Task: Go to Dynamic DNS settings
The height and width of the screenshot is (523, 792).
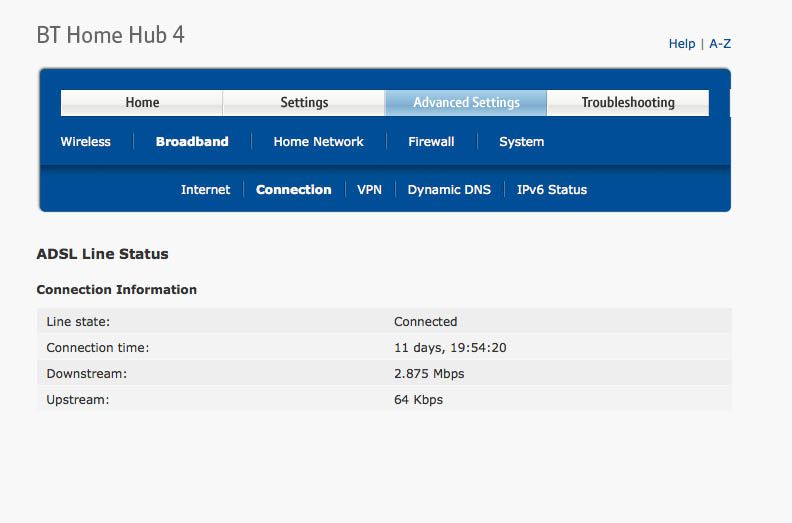Action: (449, 189)
